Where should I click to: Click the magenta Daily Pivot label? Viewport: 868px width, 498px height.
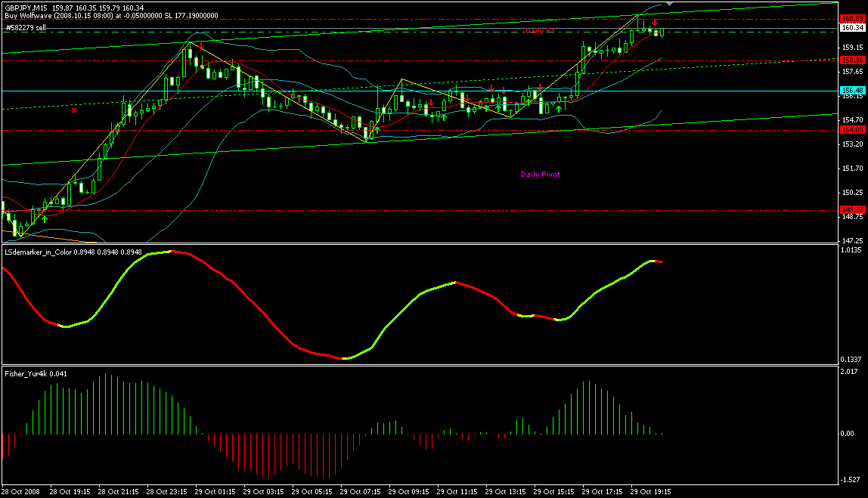click(x=540, y=175)
